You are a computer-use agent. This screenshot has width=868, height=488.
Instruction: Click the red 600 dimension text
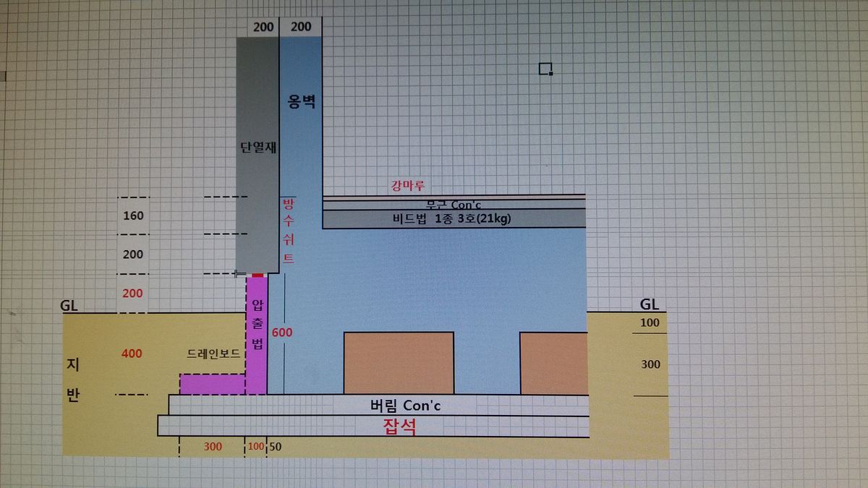pos(281,333)
